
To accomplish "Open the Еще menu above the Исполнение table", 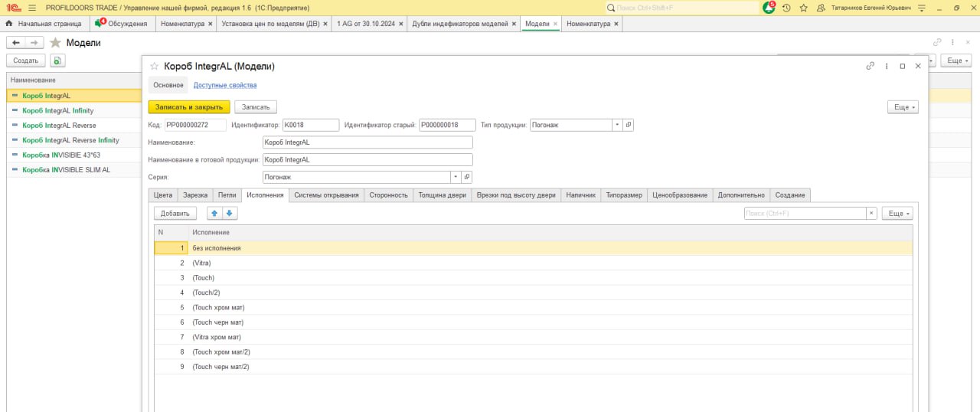I will pos(897,214).
